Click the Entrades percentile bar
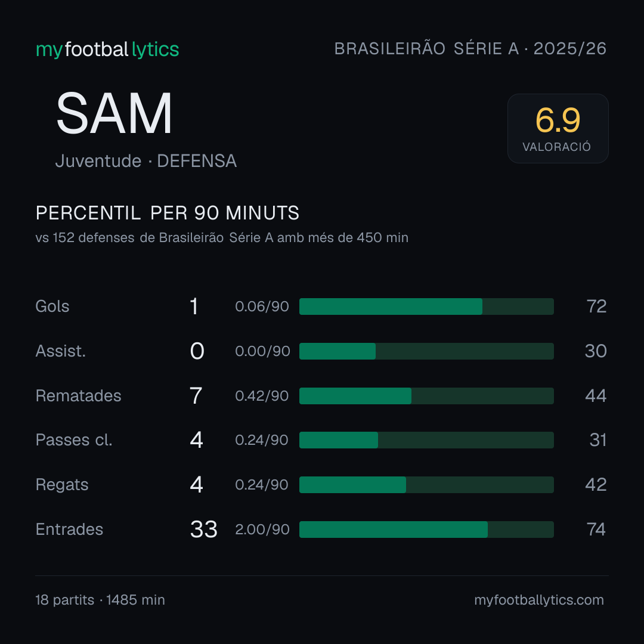The width and height of the screenshot is (644, 644). [x=426, y=530]
